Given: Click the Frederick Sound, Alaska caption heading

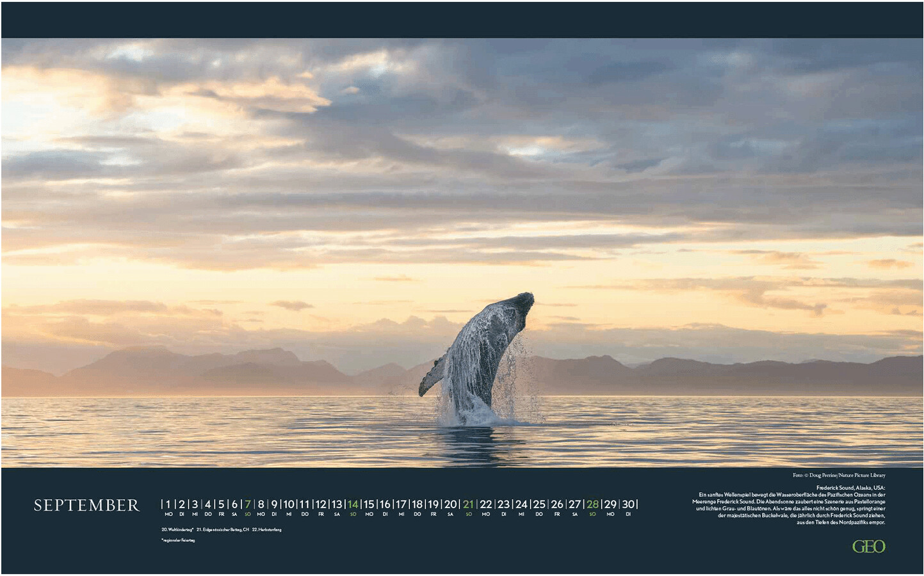Looking at the screenshot, I should [x=850, y=488].
